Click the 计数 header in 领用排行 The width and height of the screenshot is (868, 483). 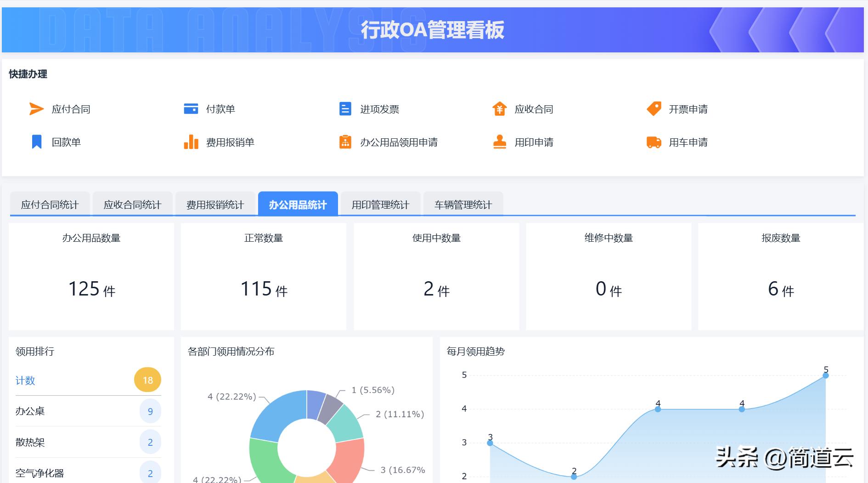pyautogui.click(x=25, y=381)
